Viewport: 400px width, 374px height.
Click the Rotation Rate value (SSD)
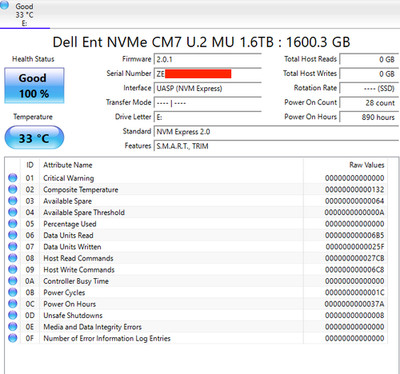pyautogui.click(x=369, y=88)
